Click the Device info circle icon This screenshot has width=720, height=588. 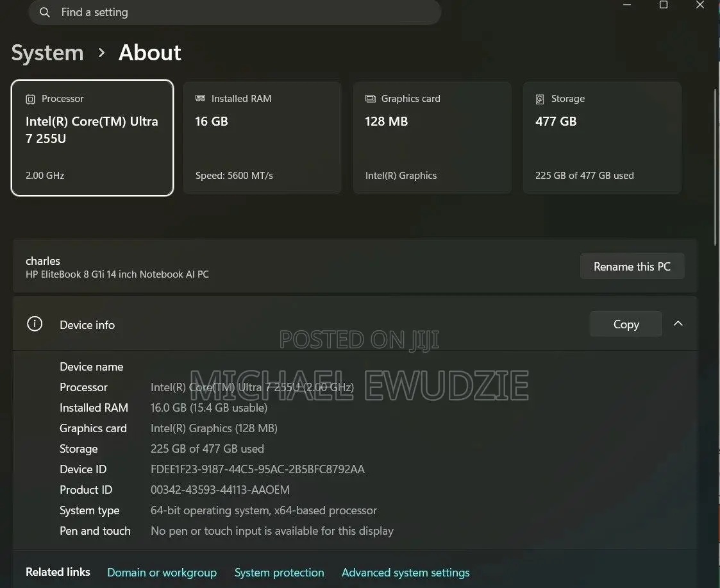coord(35,324)
